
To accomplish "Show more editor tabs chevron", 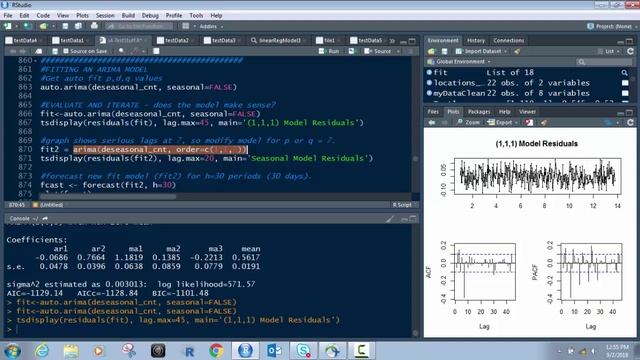I will tap(392, 41).
